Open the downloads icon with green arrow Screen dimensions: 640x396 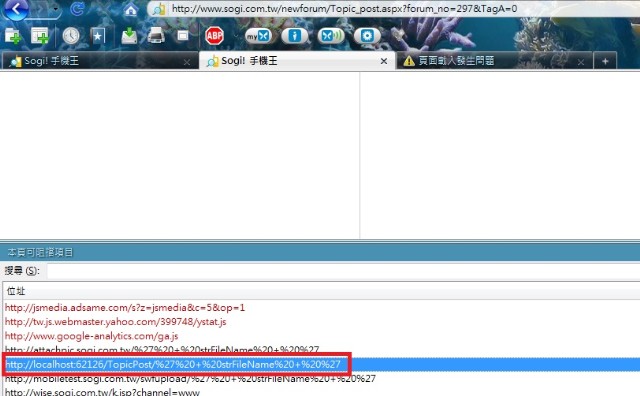pyautogui.click(x=129, y=36)
